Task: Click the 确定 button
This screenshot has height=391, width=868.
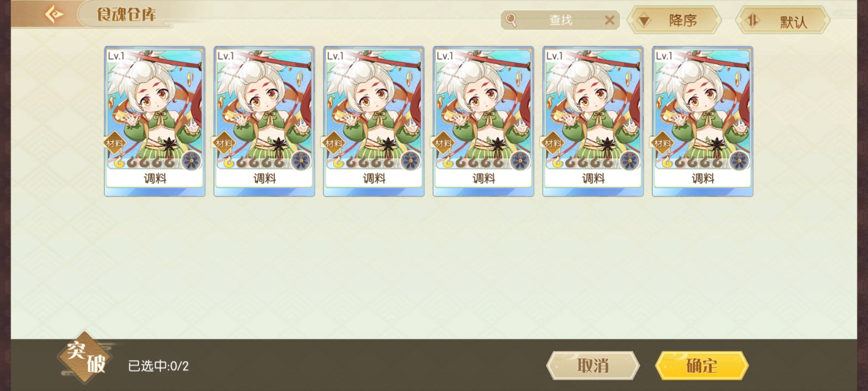Action: pos(702,366)
